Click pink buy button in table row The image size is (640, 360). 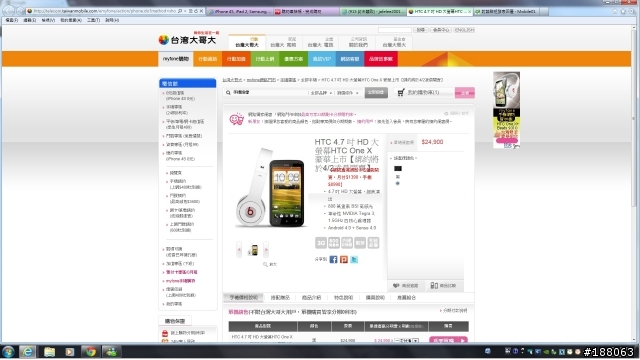tap(448, 340)
